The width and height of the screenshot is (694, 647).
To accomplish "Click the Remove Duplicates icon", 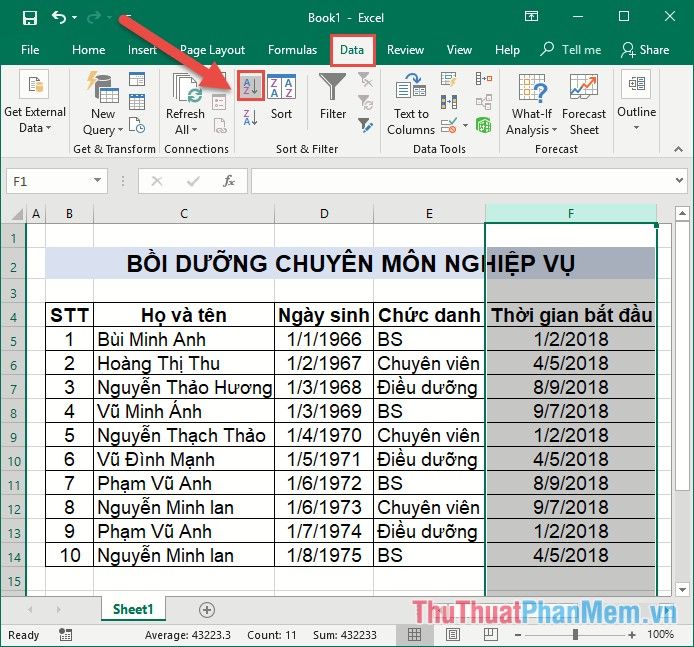I will pyautogui.click(x=448, y=103).
